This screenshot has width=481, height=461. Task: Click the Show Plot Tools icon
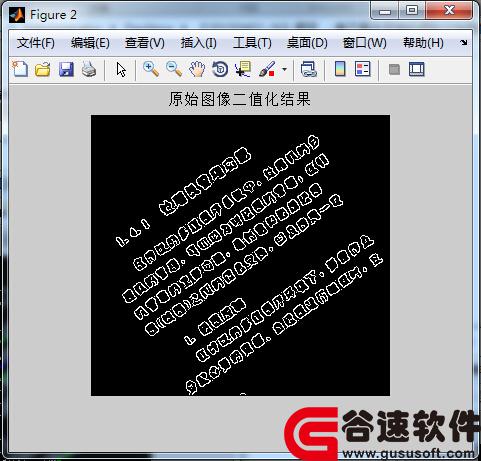click(x=417, y=69)
